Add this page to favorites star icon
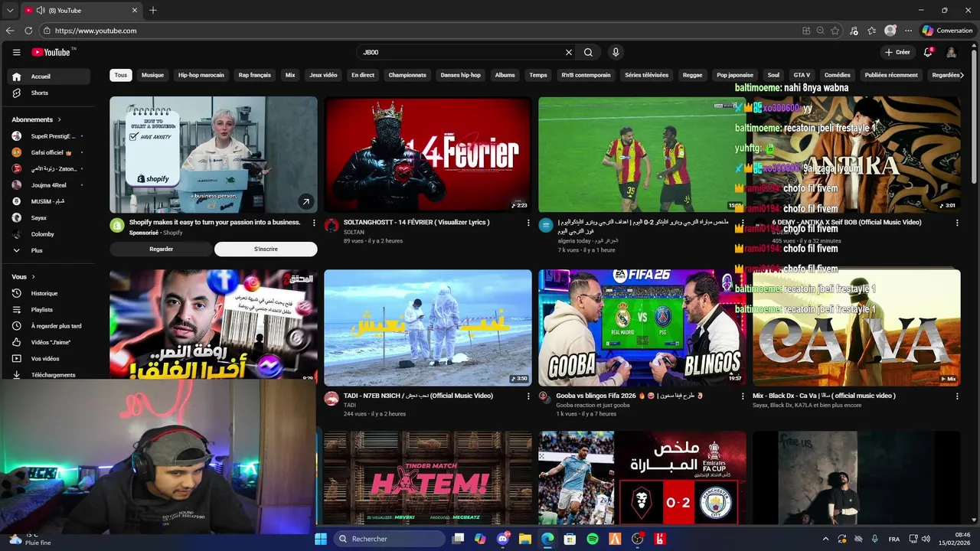The height and width of the screenshot is (551, 980). [x=835, y=31]
